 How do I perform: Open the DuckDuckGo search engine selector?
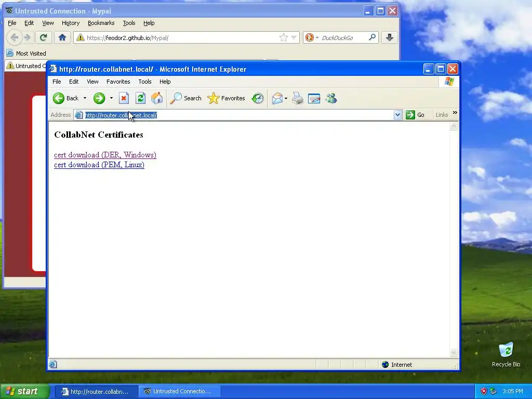312,37
